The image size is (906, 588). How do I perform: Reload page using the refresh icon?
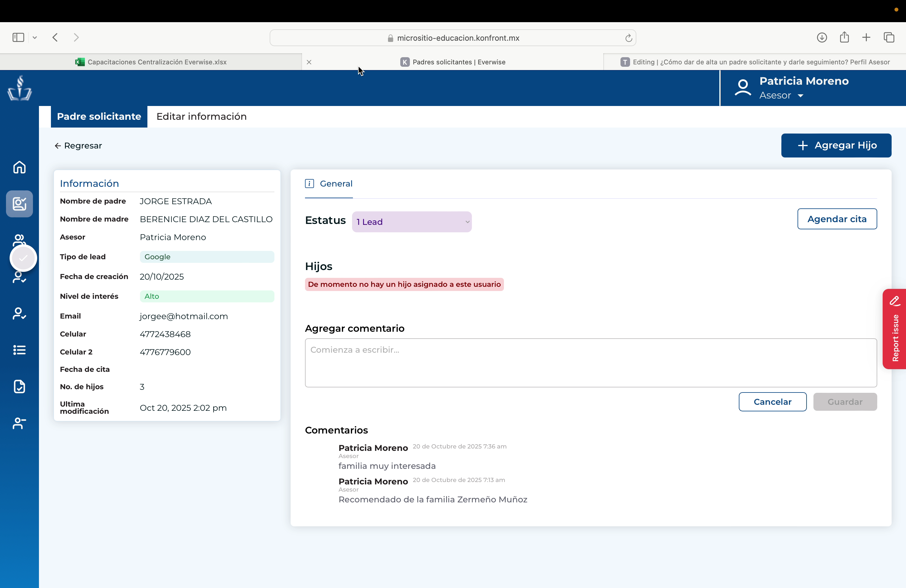pyautogui.click(x=629, y=38)
